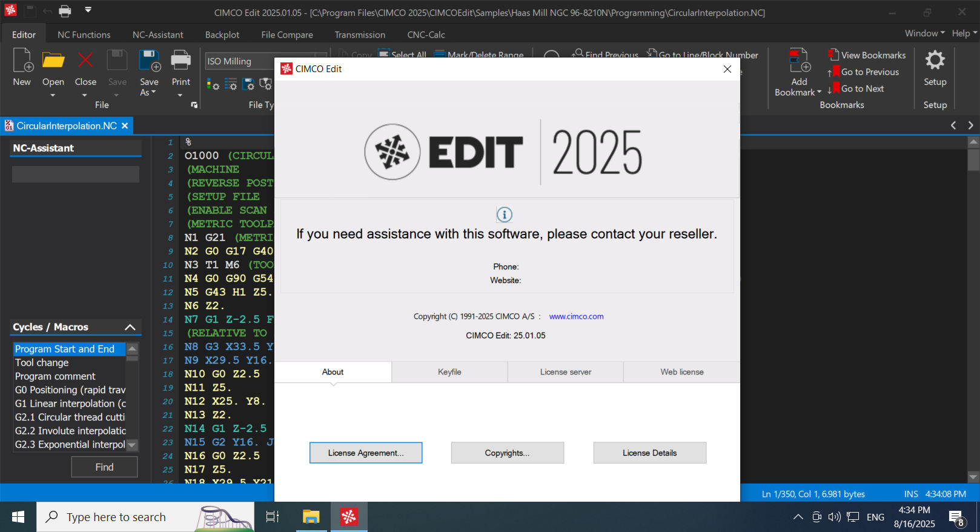Open the Customize Quick Access Toolbar arrow
The image size is (980, 532).
pos(88,10)
